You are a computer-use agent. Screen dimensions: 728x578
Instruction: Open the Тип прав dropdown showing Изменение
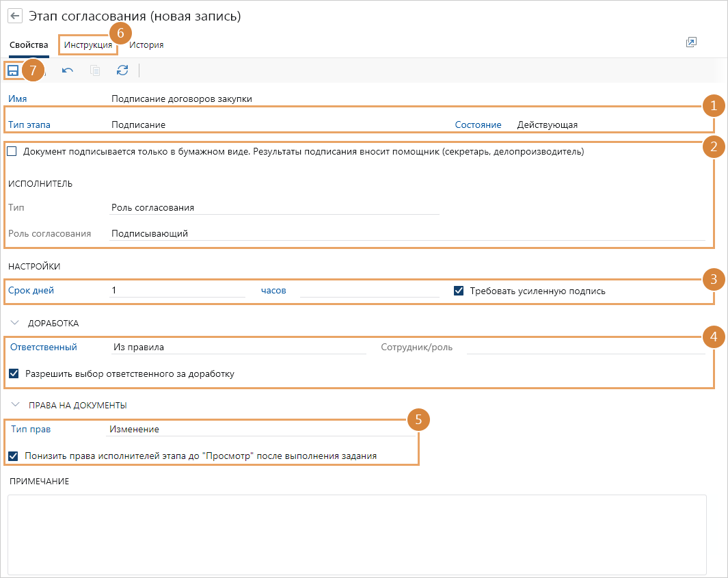click(x=260, y=430)
